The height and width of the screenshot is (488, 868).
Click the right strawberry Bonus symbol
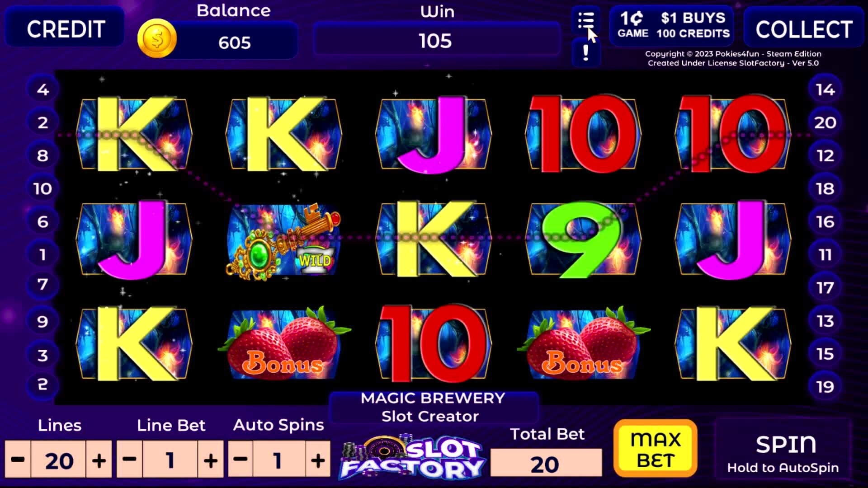point(583,343)
